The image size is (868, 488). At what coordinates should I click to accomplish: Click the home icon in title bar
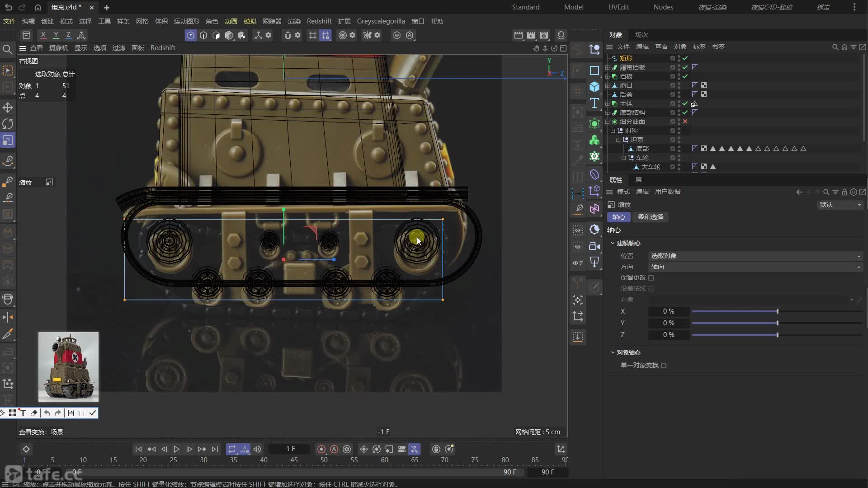click(38, 7)
